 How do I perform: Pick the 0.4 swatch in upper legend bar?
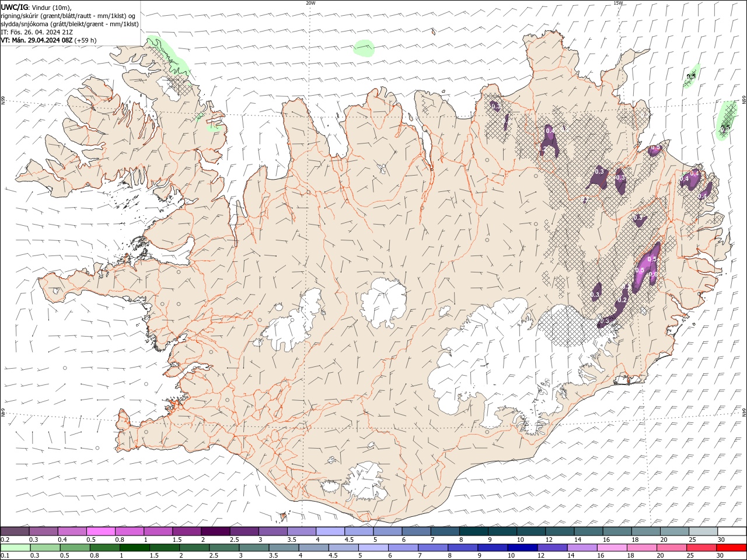point(72,531)
